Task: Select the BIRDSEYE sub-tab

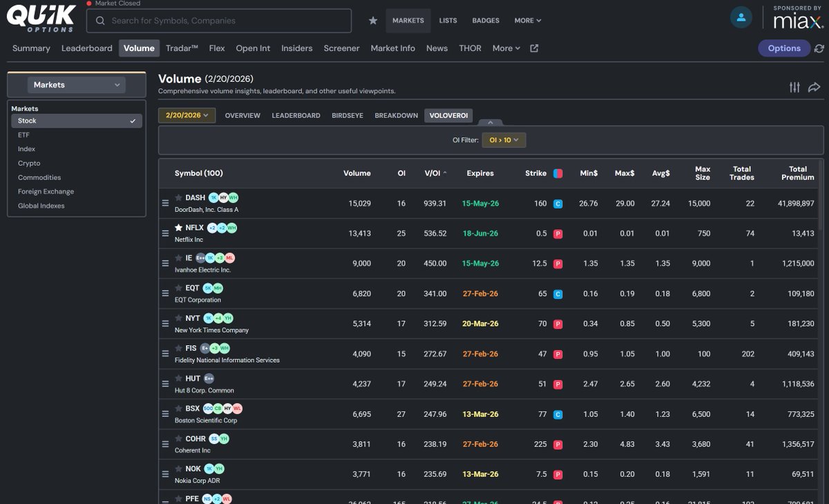Action: (347, 115)
